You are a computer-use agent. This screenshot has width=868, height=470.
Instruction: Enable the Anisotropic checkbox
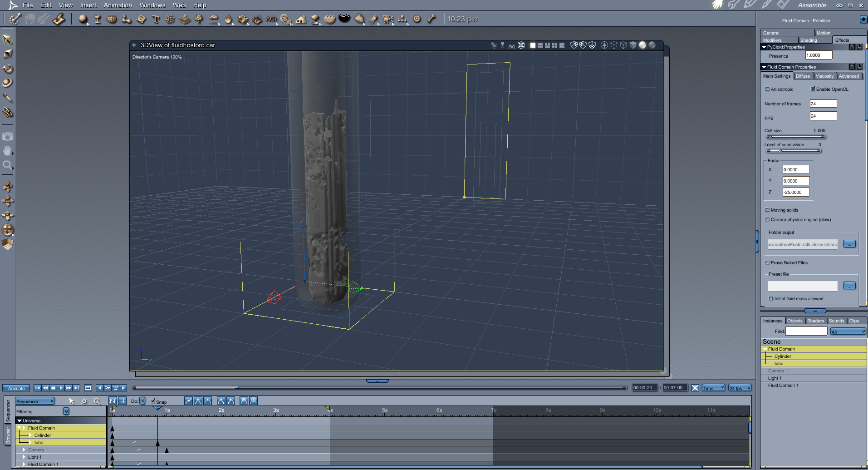(767, 89)
